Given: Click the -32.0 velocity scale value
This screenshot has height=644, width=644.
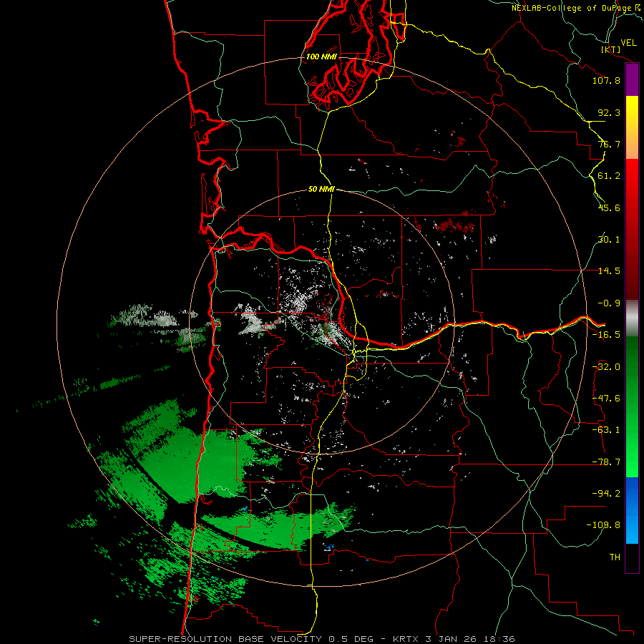Looking at the screenshot, I should pyautogui.click(x=606, y=367).
